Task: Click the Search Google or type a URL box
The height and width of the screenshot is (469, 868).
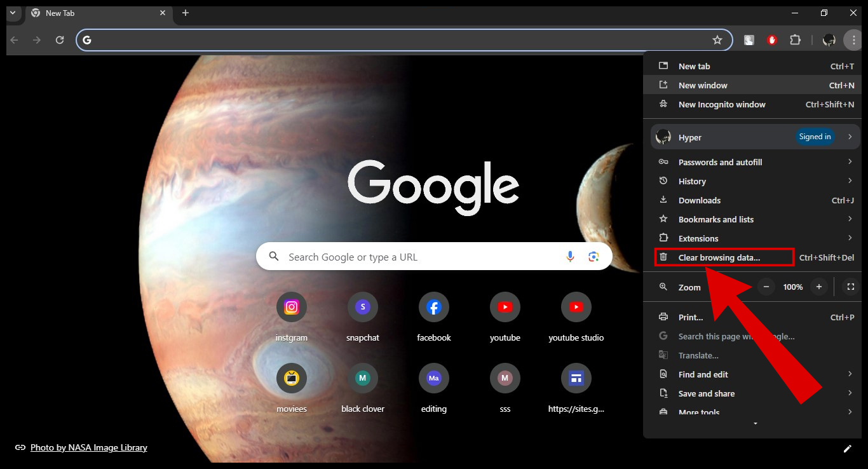Action: [x=434, y=257]
